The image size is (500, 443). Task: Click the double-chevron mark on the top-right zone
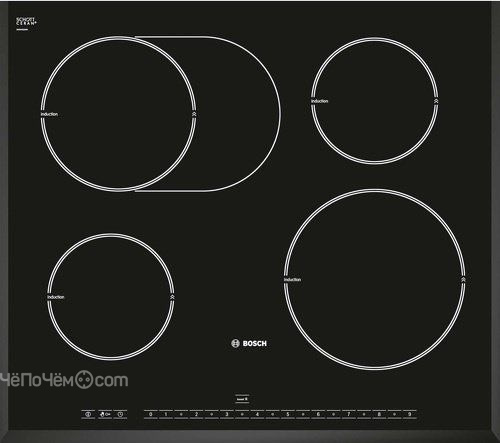(436, 101)
